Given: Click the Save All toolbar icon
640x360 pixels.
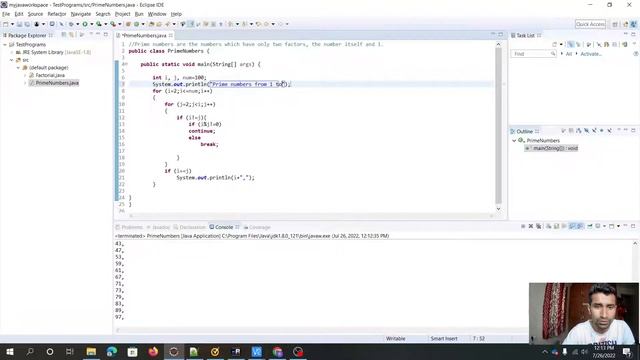Looking at the screenshot, I should tap(27, 24).
